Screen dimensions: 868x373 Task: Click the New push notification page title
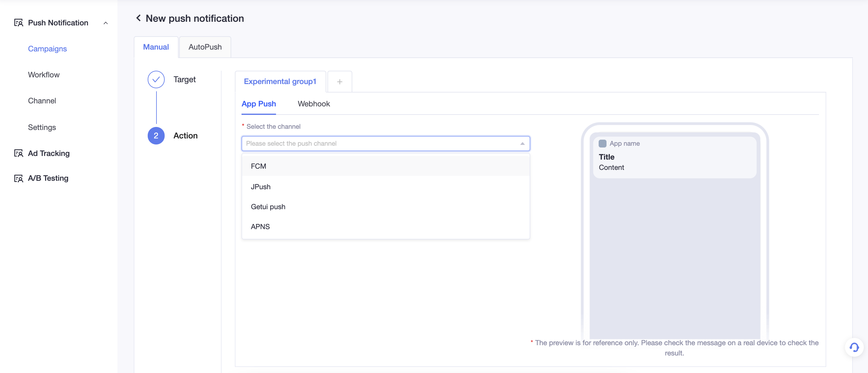coord(194,18)
